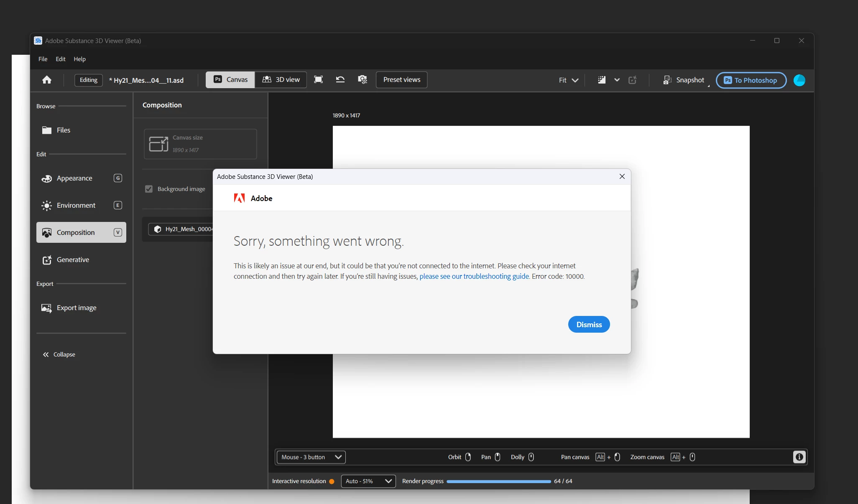Switch to 3D view mode
The width and height of the screenshot is (858, 504).
(281, 80)
